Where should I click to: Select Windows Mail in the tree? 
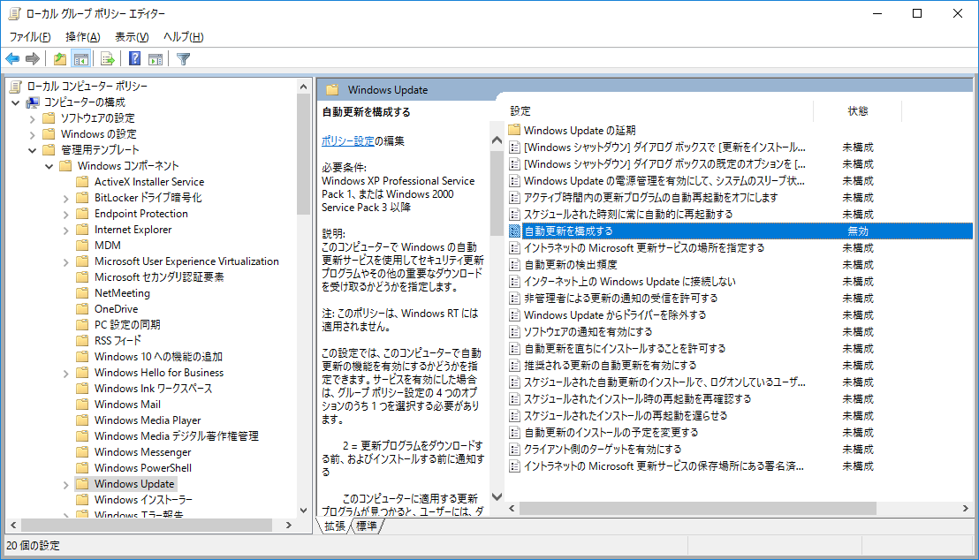[x=127, y=405]
